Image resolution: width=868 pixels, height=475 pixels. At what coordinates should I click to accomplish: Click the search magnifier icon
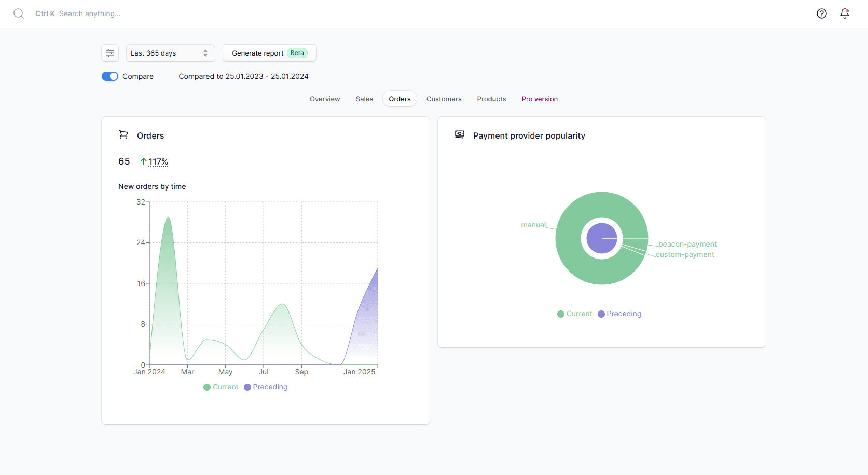tap(19, 13)
